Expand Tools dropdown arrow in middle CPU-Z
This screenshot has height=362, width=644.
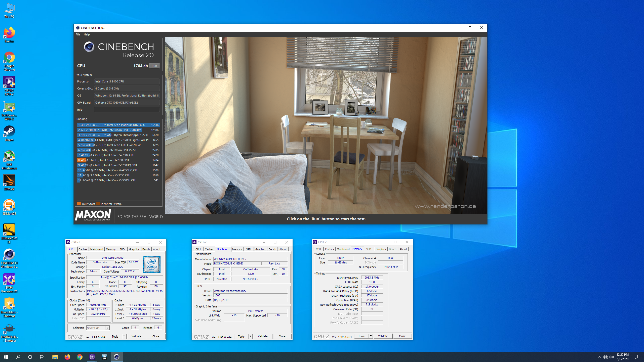point(250,336)
